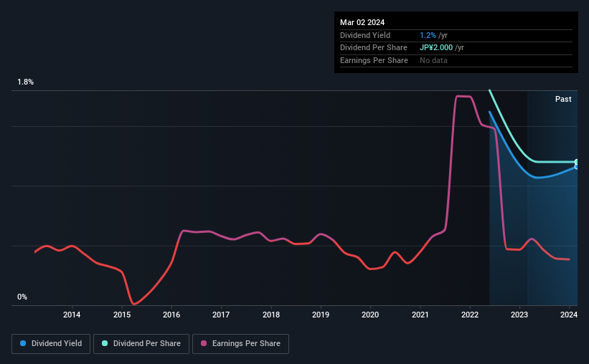Click the 2014 x-axis year label
589x364 pixels.
pos(72,315)
